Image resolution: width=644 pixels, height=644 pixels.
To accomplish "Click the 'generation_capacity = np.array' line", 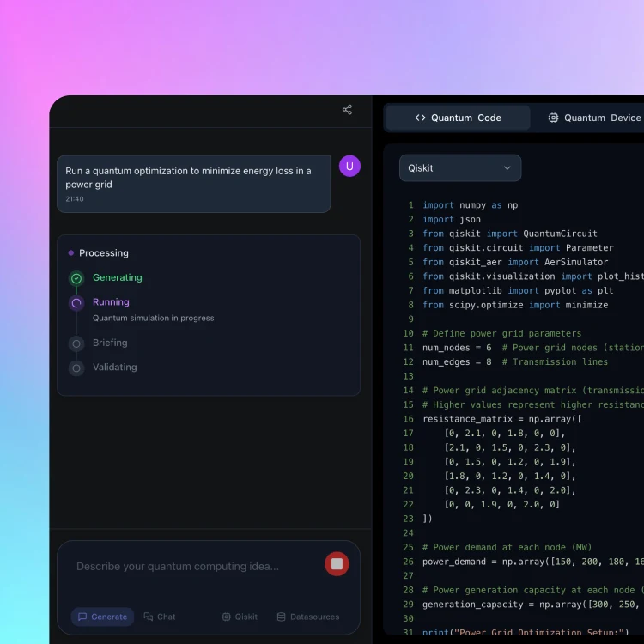I will [533, 605].
